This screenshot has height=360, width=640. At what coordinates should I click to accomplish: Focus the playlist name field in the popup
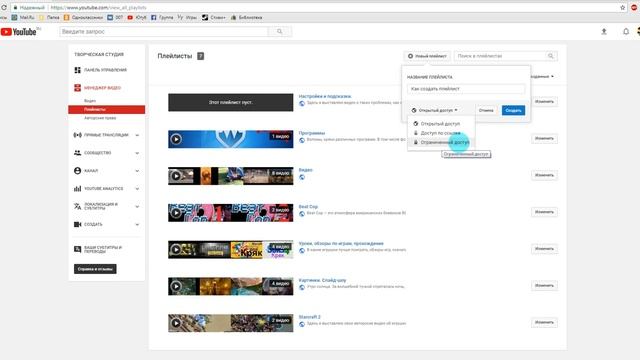(x=466, y=89)
